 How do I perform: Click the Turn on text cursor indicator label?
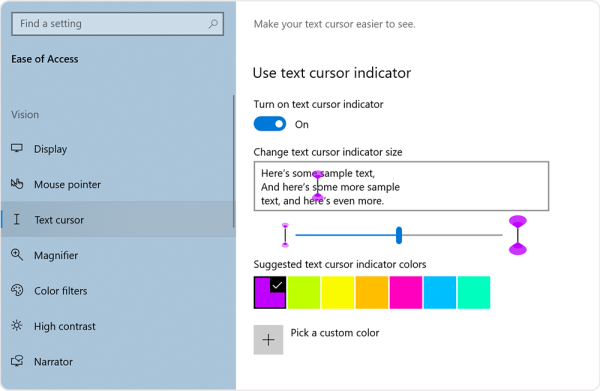[x=318, y=104]
